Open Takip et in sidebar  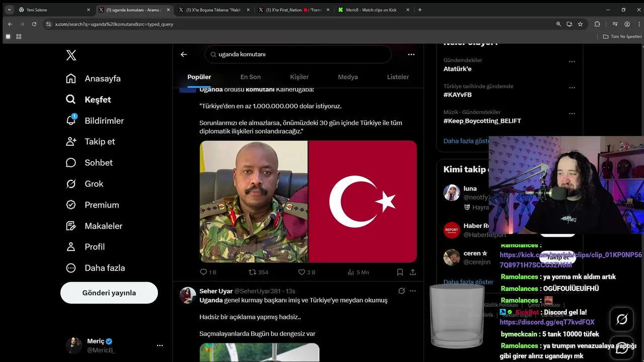91,141
